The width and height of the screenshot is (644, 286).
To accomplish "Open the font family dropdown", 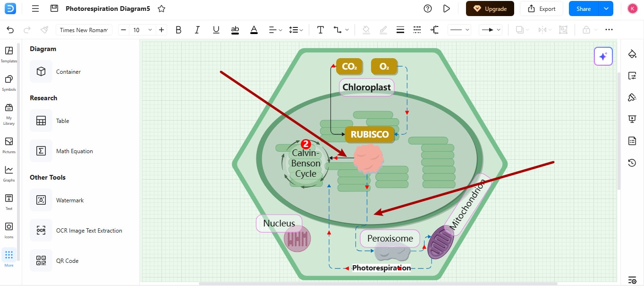I will 84,29.
